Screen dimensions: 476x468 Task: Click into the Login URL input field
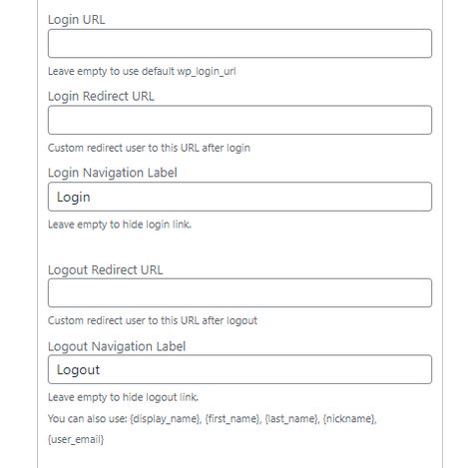click(x=239, y=44)
